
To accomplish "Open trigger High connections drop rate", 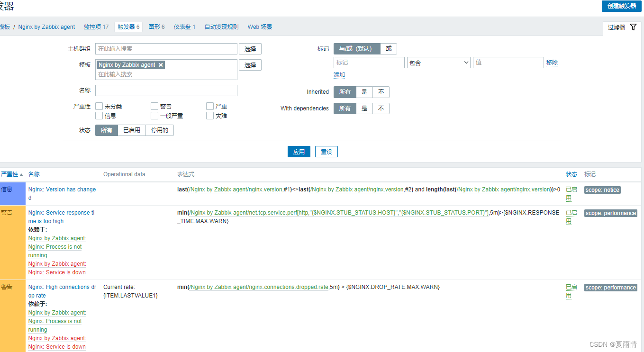I will click(62, 291).
